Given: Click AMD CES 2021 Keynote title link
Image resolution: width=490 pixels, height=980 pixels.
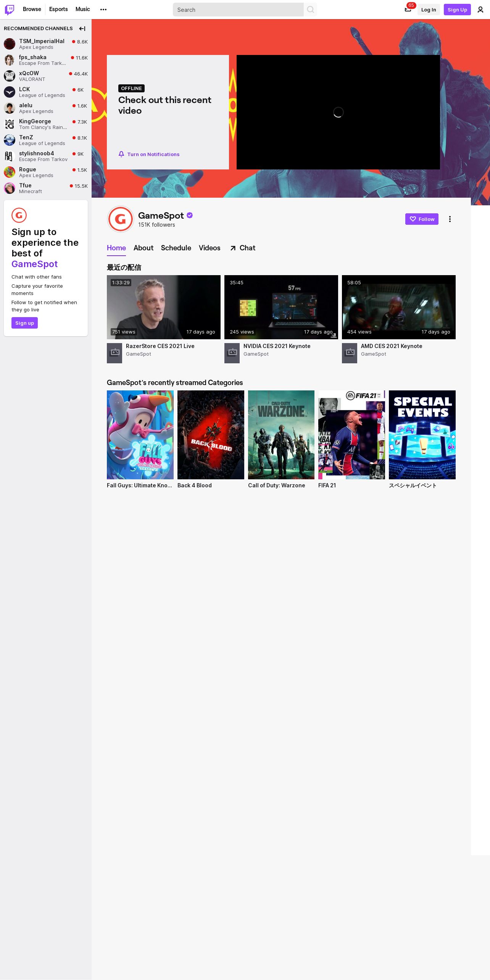Looking at the screenshot, I should coord(392,346).
